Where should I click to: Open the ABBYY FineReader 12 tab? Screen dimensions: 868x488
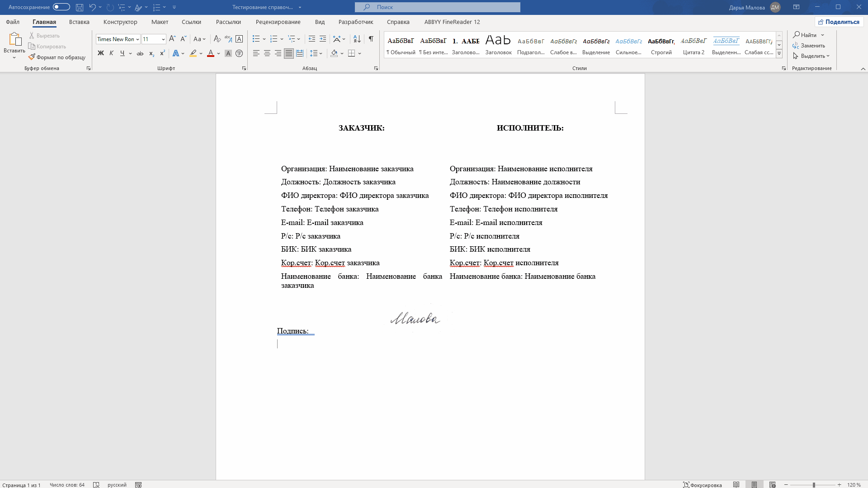pyautogui.click(x=452, y=22)
